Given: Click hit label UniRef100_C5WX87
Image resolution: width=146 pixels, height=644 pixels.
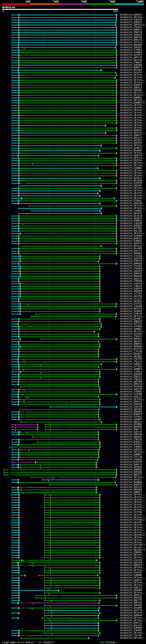Looking at the screenshot, I should coord(131,63).
